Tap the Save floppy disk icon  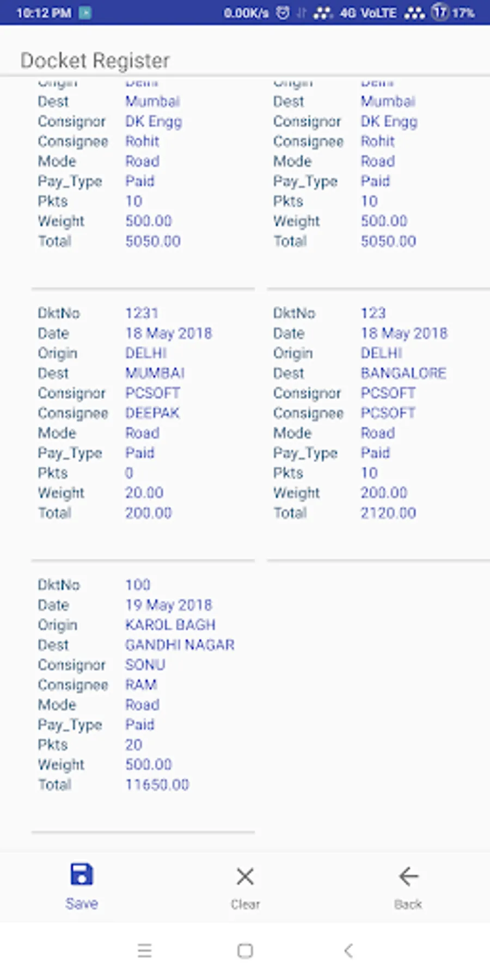82,875
